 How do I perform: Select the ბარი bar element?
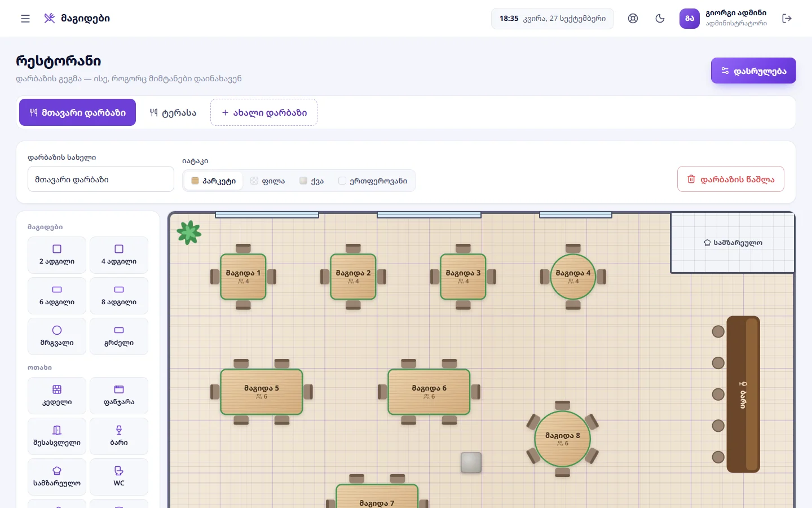pos(119,436)
